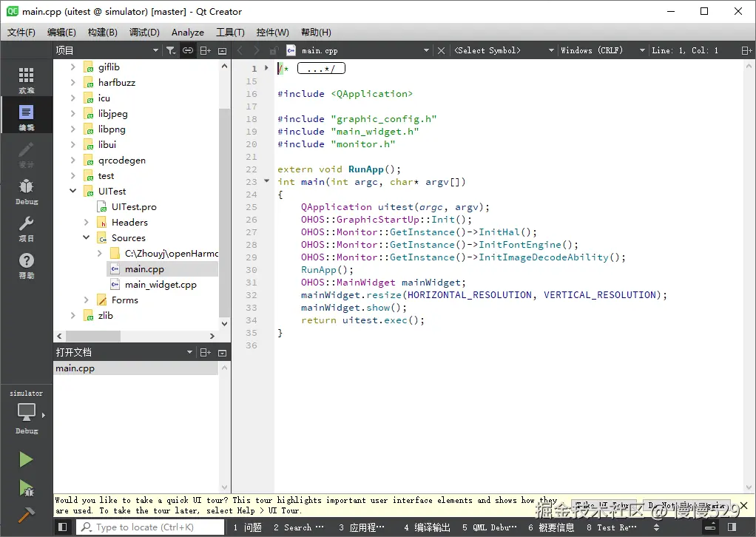Collapse the Sources folder

coord(87,237)
